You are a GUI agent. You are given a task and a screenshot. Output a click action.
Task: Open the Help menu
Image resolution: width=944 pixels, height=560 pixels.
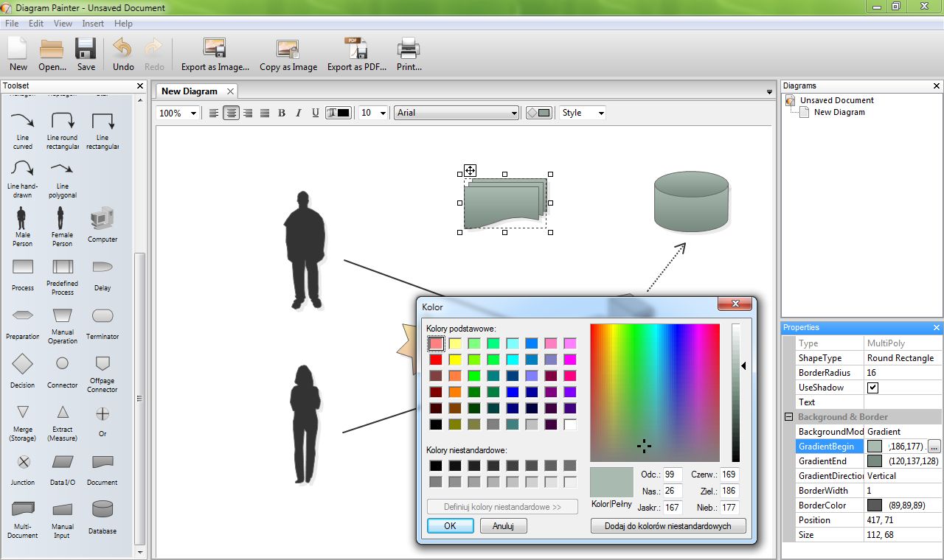click(x=123, y=24)
